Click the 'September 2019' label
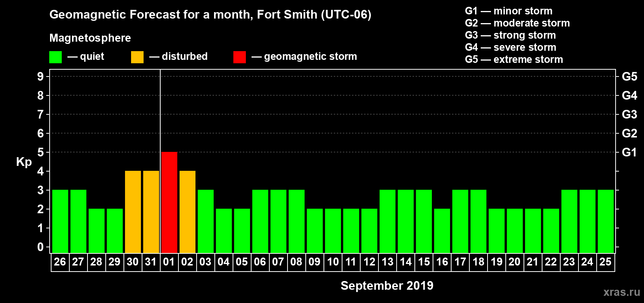This screenshot has height=303, width=644. pos(387,286)
